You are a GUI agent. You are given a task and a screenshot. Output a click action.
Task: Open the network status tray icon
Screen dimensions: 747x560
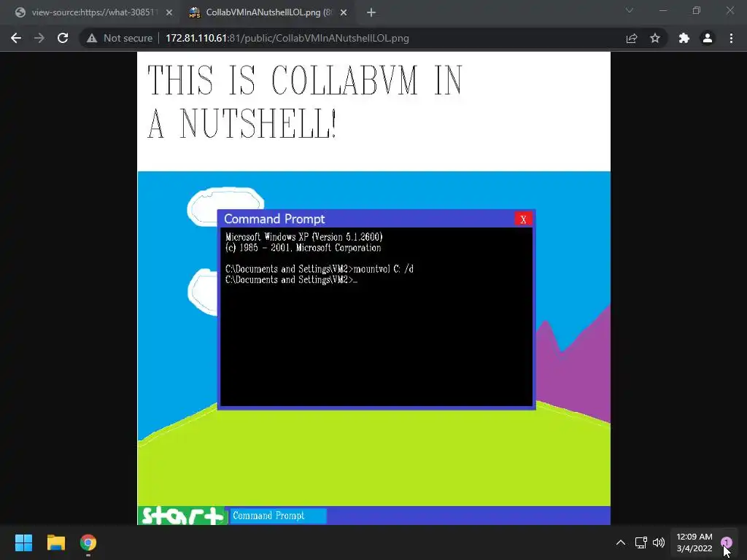click(x=640, y=542)
